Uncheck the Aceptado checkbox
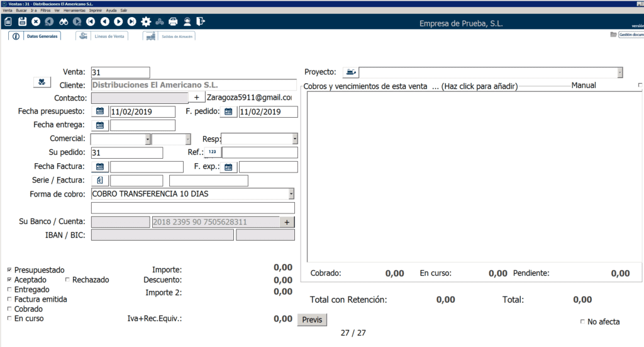 (9, 280)
